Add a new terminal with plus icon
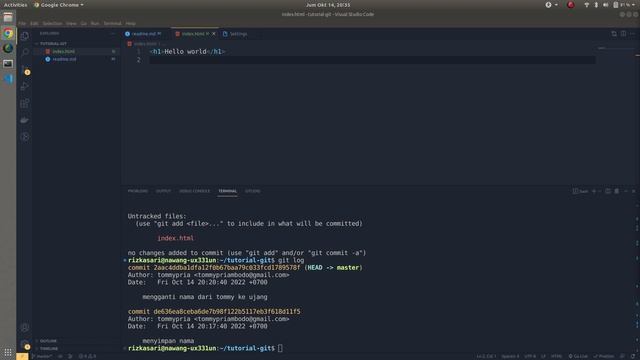 pyautogui.click(x=594, y=191)
